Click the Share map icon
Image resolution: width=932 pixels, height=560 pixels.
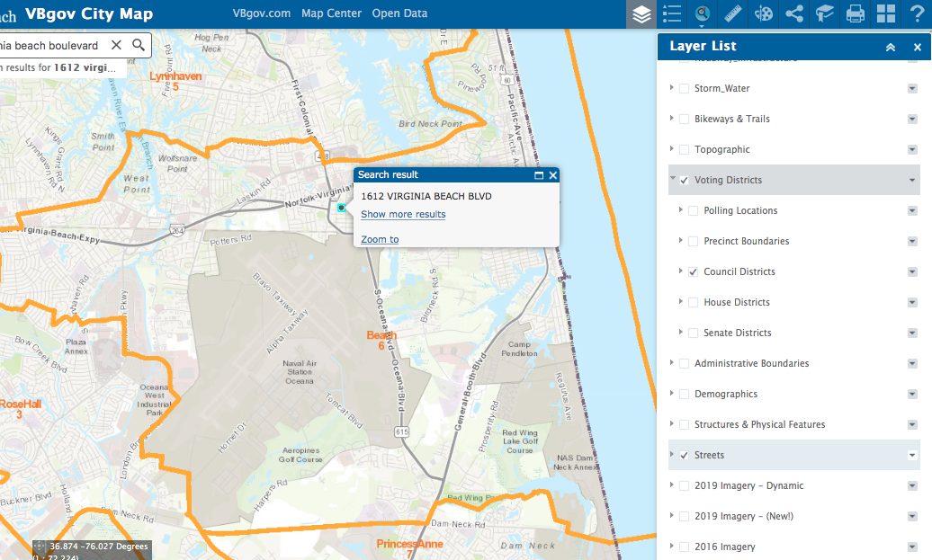tap(793, 13)
